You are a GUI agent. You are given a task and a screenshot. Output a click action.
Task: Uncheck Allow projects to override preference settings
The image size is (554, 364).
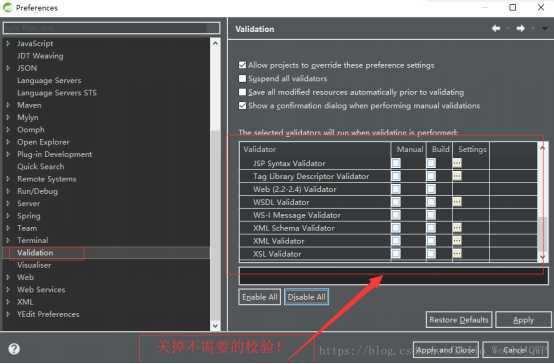click(242, 65)
